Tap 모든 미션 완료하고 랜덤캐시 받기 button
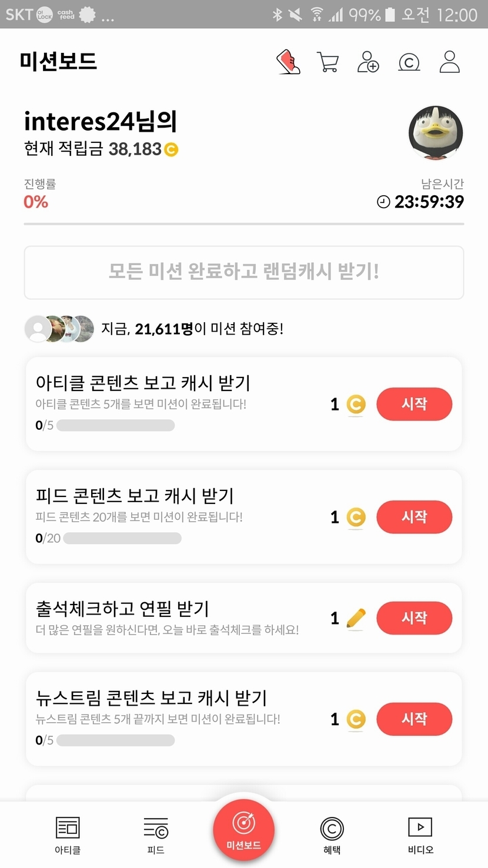Image resolution: width=488 pixels, height=868 pixels. (244, 272)
